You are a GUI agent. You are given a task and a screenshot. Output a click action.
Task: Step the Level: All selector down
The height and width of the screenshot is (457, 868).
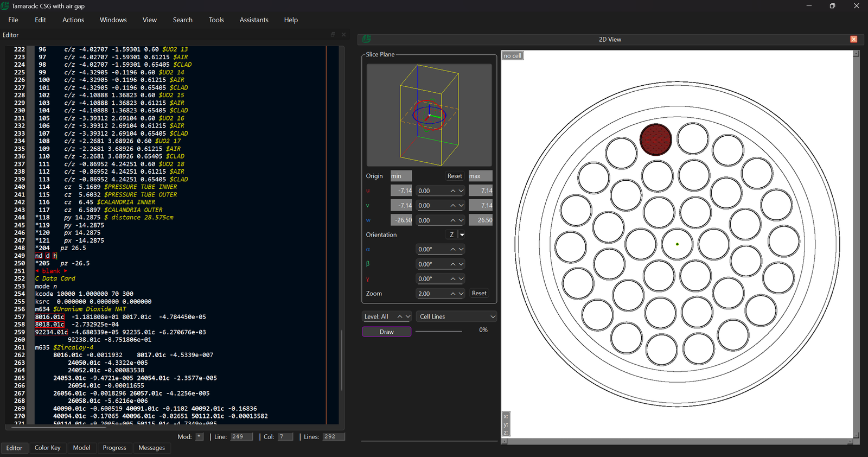tap(408, 317)
